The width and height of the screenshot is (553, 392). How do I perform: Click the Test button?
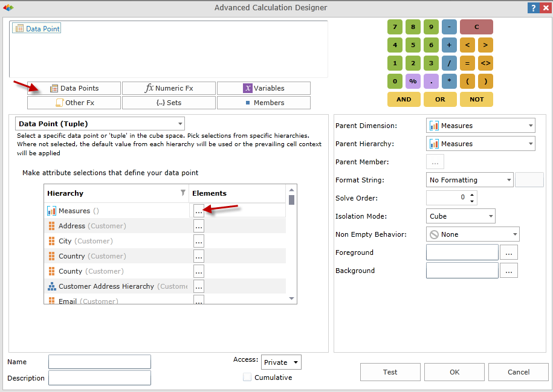(x=390, y=372)
